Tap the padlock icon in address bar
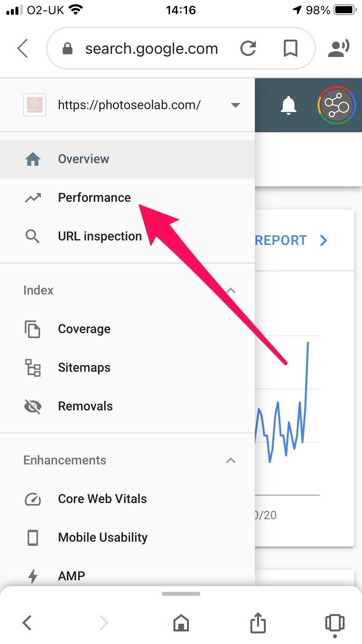Screen dimensions: 362x644 click(67, 49)
